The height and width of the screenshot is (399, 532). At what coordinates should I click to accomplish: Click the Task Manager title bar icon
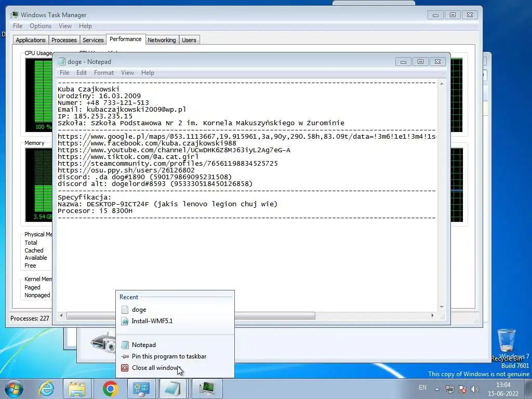[x=14, y=15]
